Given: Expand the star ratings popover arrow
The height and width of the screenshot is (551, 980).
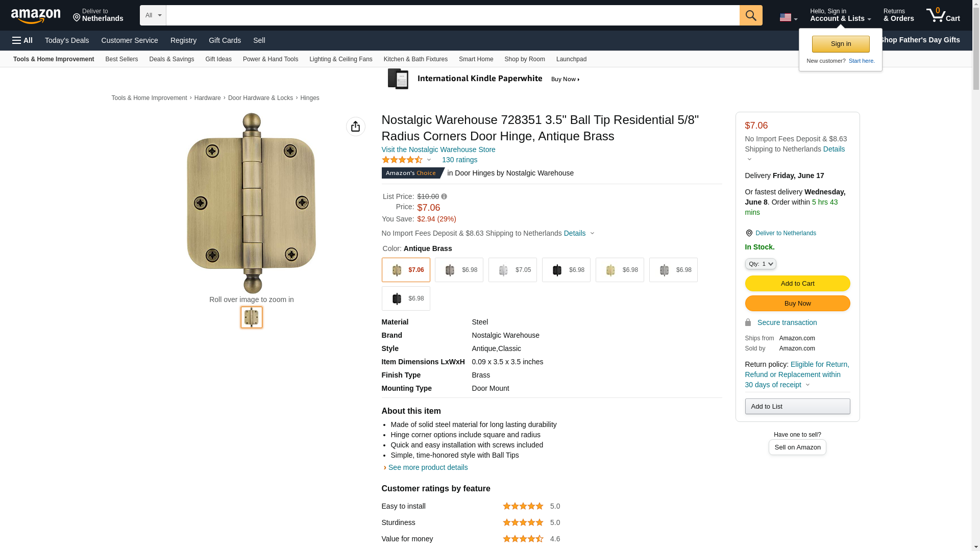Looking at the screenshot, I should click(x=429, y=160).
